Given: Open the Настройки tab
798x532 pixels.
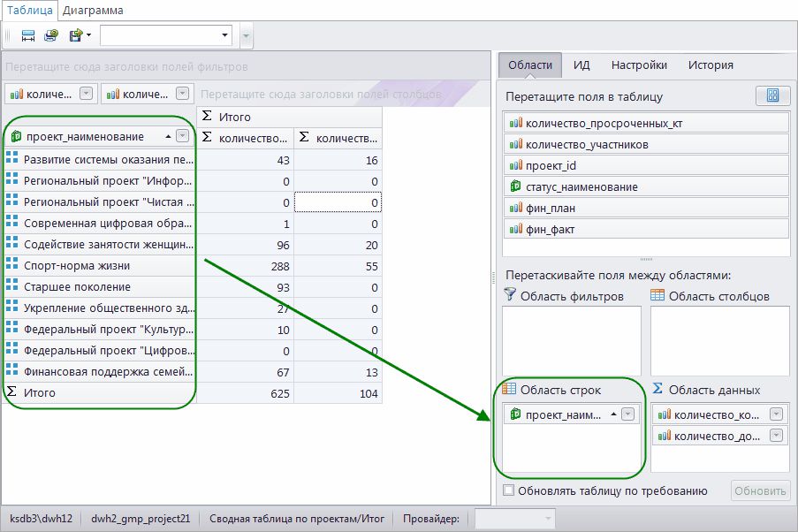Looking at the screenshot, I should click(639, 65).
